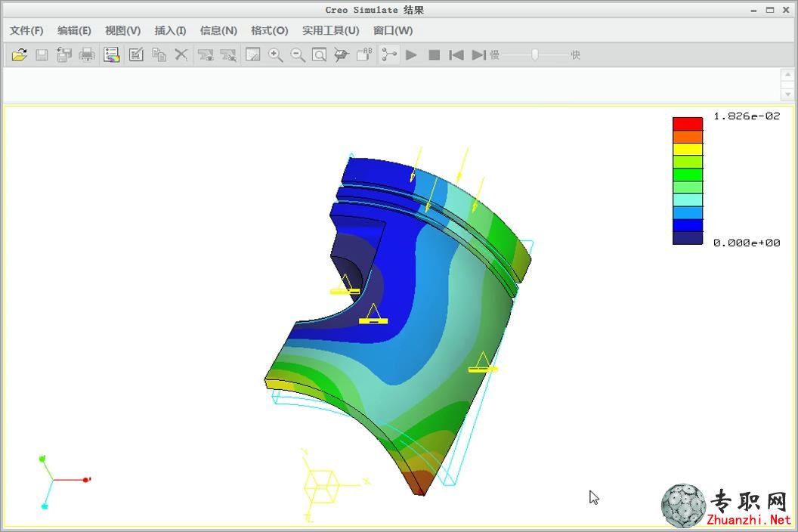Minimize the Creo Simulate results window
798x532 pixels.
[x=753, y=10]
